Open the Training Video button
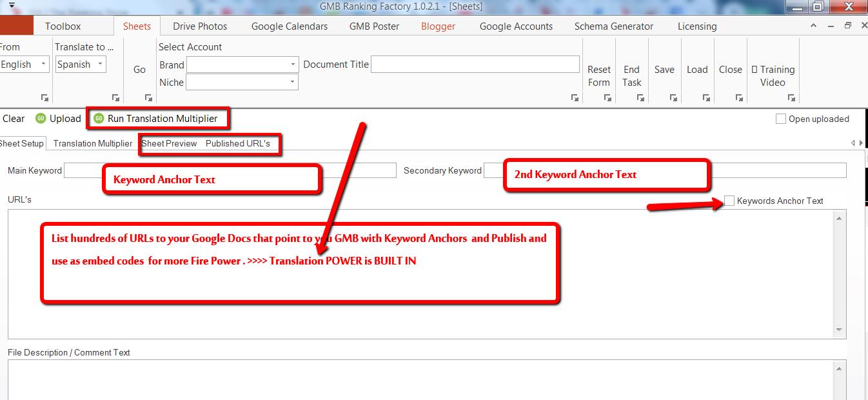The width and height of the screenshot is (868, 400). pyautogui.click(x=773, y=75)
